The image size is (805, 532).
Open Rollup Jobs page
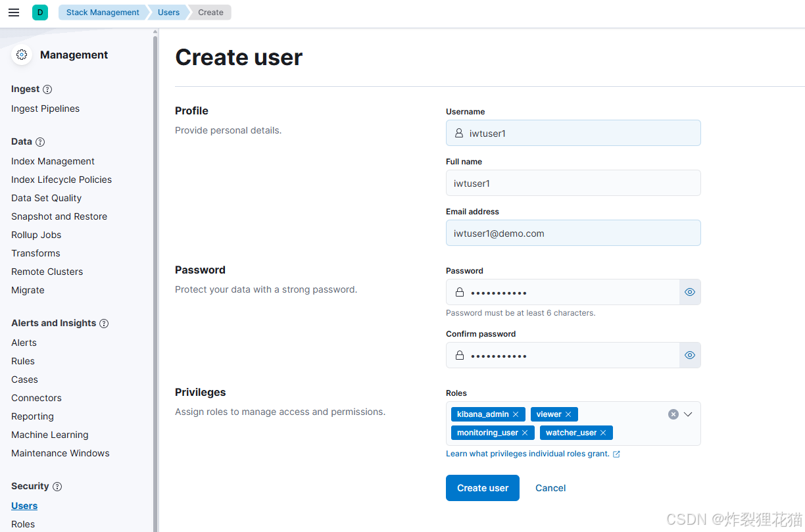click(36, 235)
